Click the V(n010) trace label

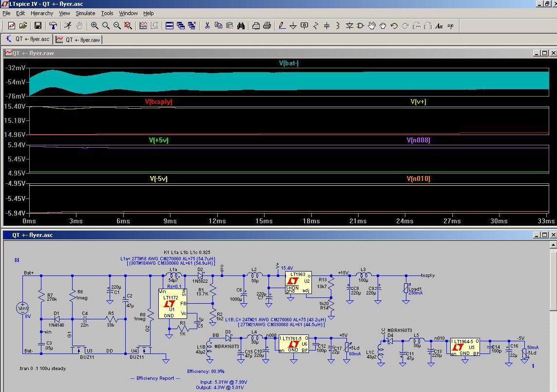pos(418,179)
